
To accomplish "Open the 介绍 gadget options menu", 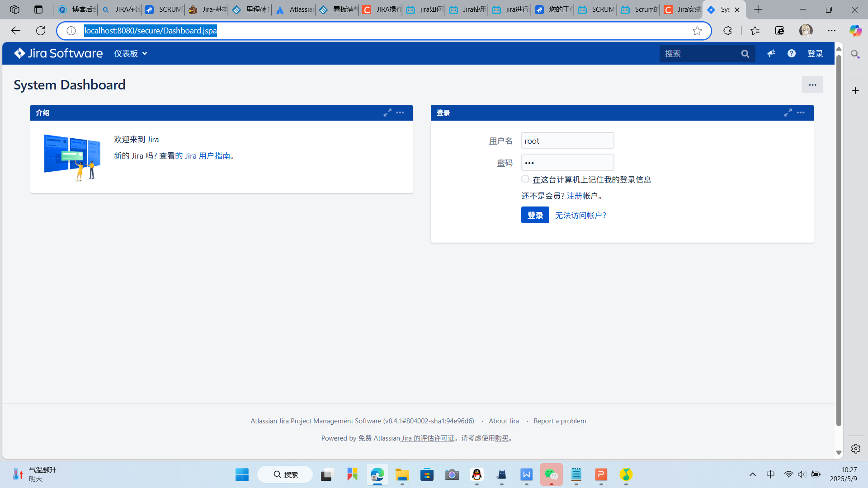I will [x=400, y=113].
